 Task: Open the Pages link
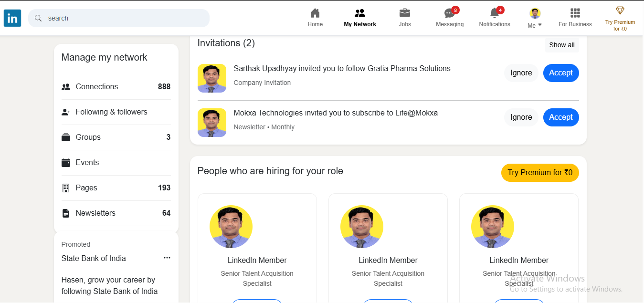tap(116, 188)
